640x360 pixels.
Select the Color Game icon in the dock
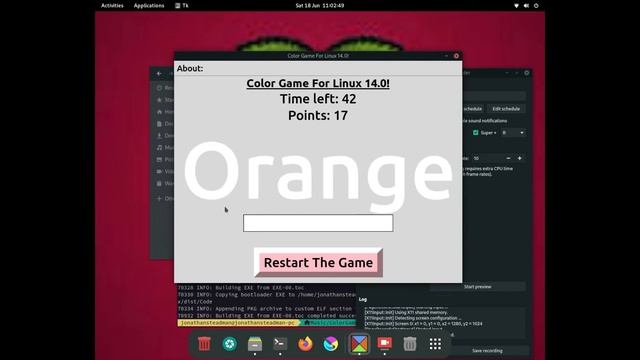(359, 344)
